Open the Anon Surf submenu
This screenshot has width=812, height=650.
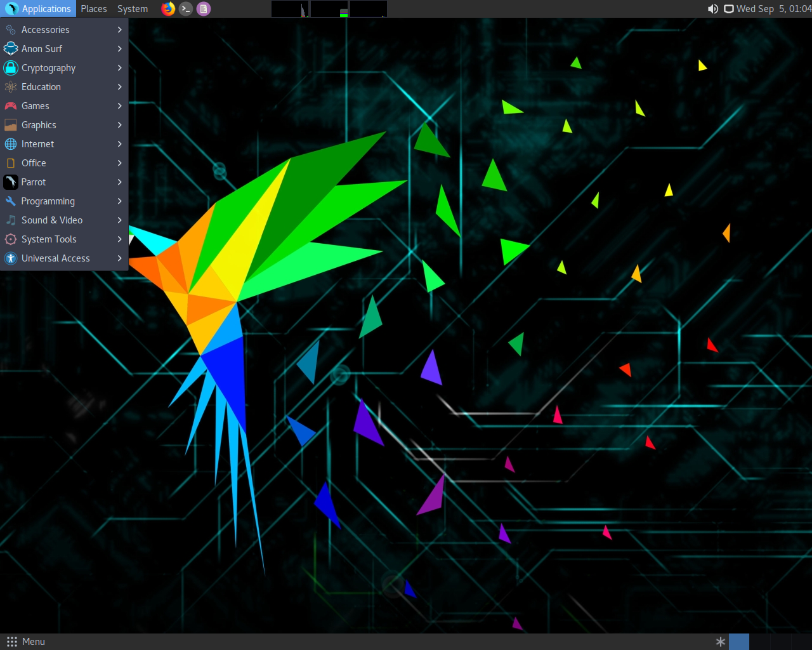pyautogui.click(x=64, y=49)
